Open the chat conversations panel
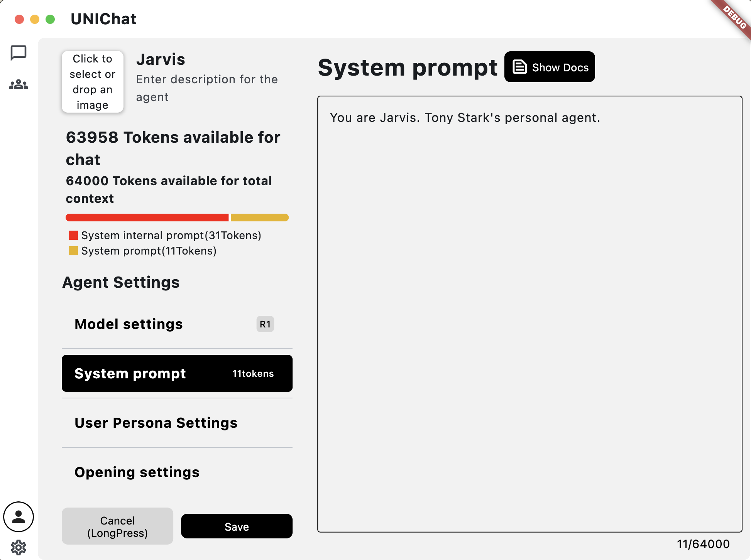751x560 pixels. [x=18, y=53]
